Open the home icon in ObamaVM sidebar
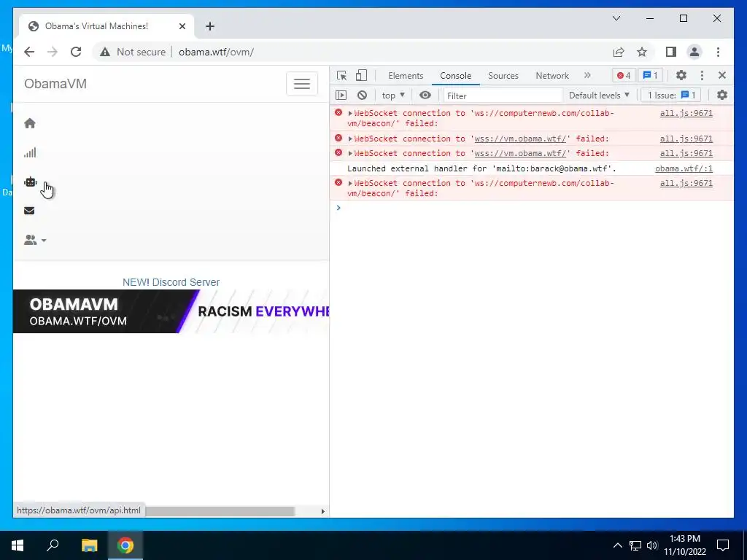Viewport: 747px width, 560px height. pyautogui.click(x=29, y=123)
